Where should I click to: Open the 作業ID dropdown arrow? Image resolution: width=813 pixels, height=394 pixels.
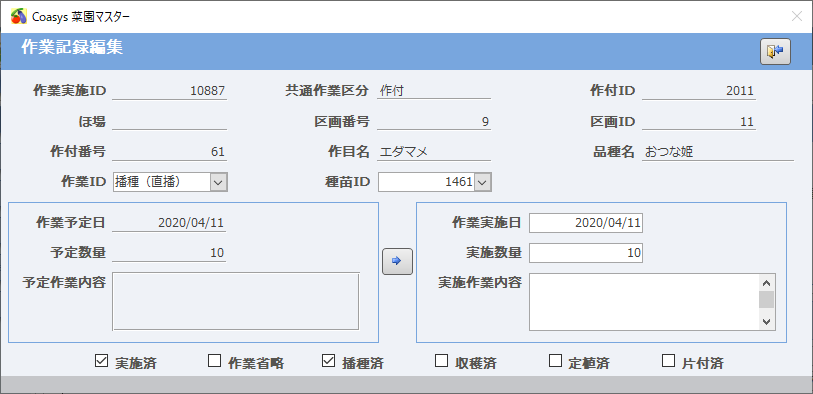tap(218, 182)
